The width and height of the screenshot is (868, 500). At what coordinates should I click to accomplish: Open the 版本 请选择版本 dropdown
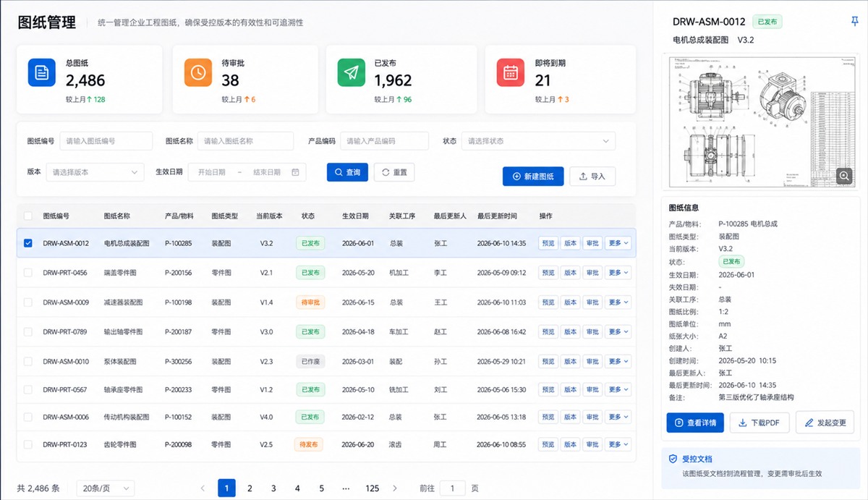(94, 172)
